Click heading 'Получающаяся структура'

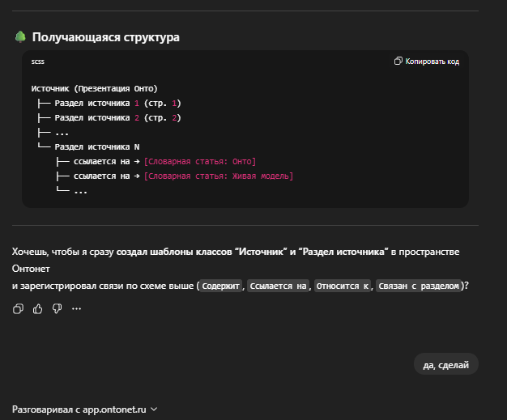coord(106,37)
